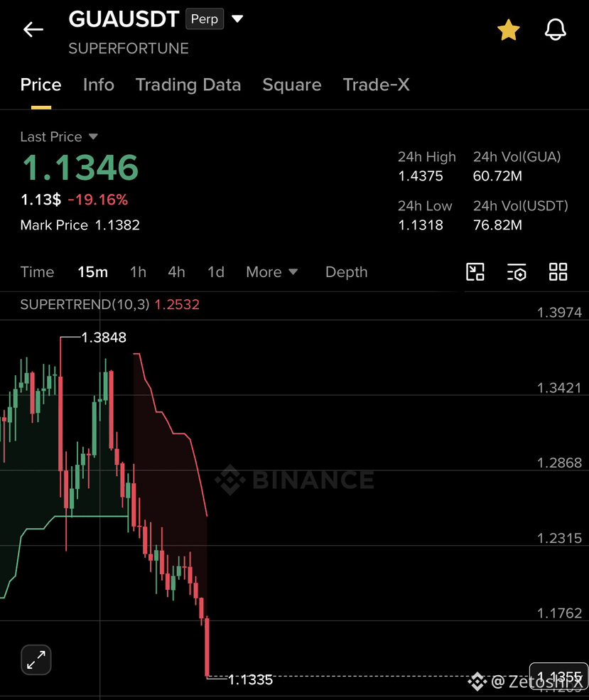Tap the 1.2315 price axis label
Image resolution: width=589 pixels, height=700 pixels.
pos(559,538)
